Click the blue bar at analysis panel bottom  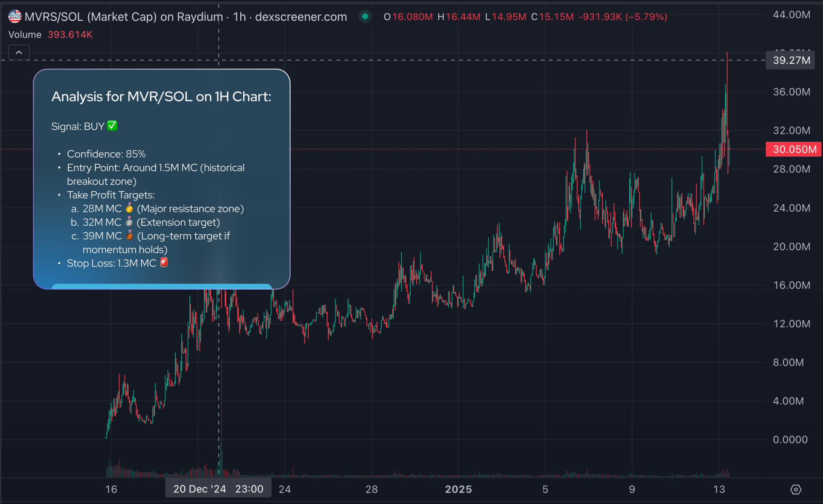162,286
